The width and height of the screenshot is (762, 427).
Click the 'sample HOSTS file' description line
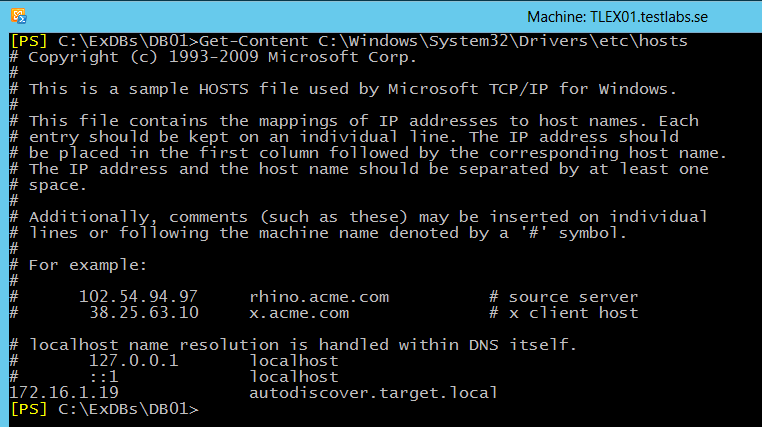coord(343,89)
